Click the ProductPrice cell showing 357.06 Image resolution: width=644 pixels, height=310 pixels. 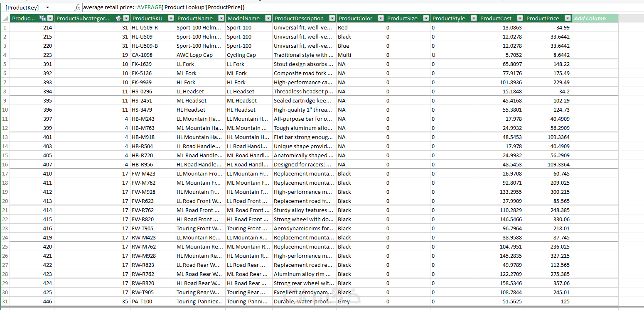point(548,283)
